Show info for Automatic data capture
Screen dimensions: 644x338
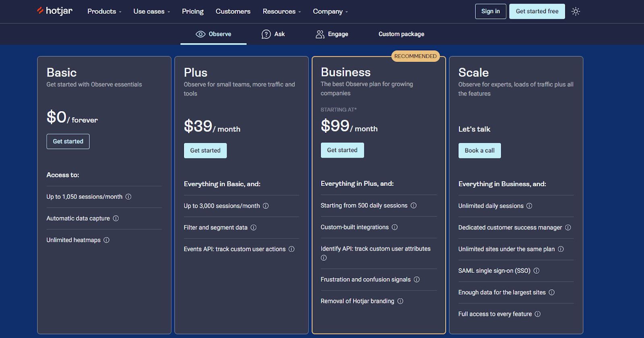[x=116, y=218]
